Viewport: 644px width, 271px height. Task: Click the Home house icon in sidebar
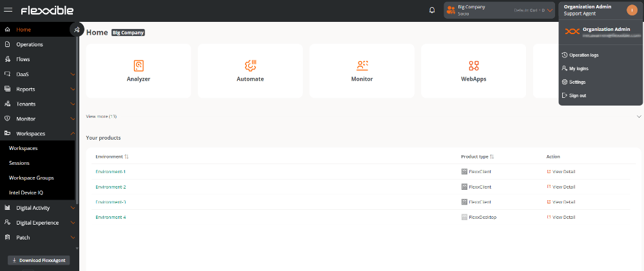click(x=7, y=30)
